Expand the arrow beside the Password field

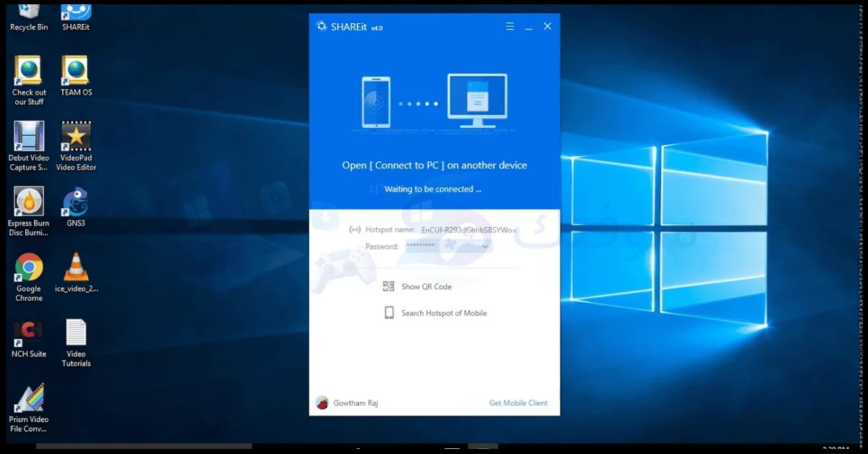[x=485, y=247]
